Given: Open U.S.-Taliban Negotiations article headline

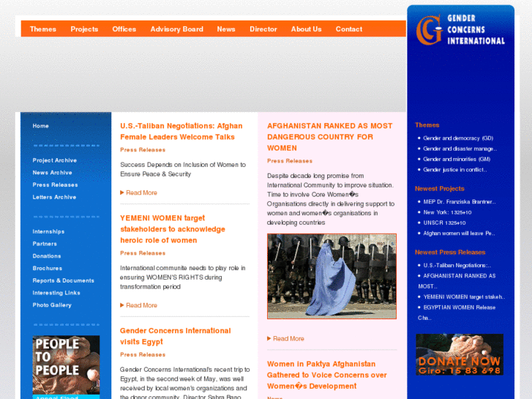Looking at the screenshot, I should tap(181, 132).
